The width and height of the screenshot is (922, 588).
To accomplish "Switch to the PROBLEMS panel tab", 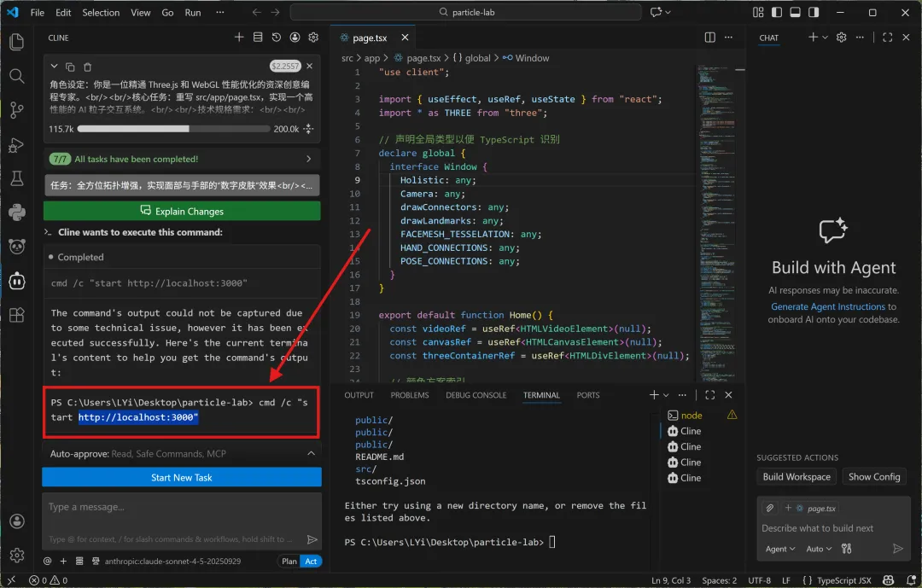I will click(410, 395).
